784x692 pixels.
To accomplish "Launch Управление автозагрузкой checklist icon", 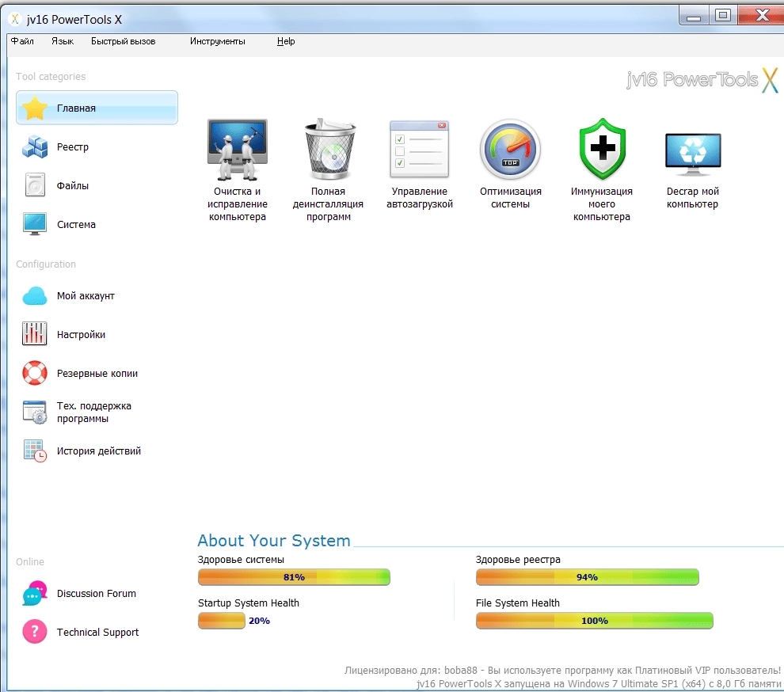I will pyautogui.click(x=420, y=150).
